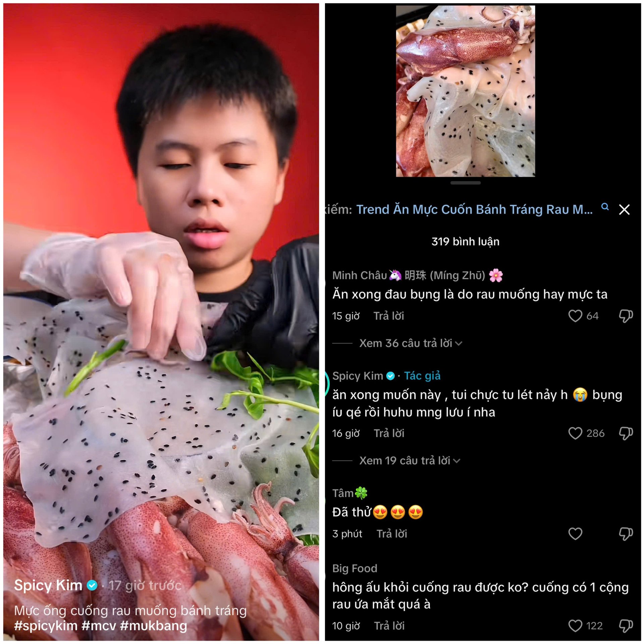The width and height of the screenshot is (644, 644).
Task: Click the search magnifier icon
Action: pyautogui.click(x=605, y=207)
